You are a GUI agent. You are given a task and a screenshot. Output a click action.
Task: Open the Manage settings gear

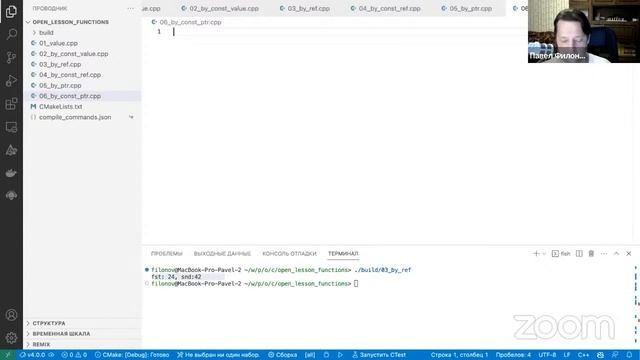click(11, 338)
